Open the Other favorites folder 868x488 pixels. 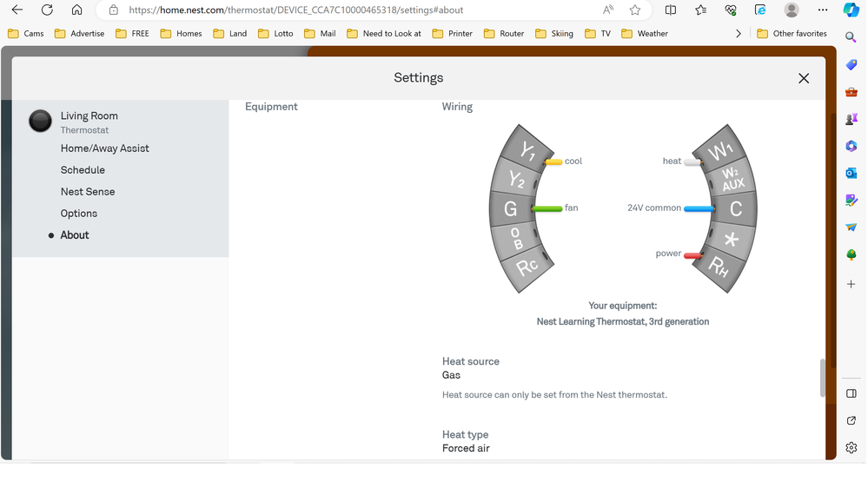point(792,34)
